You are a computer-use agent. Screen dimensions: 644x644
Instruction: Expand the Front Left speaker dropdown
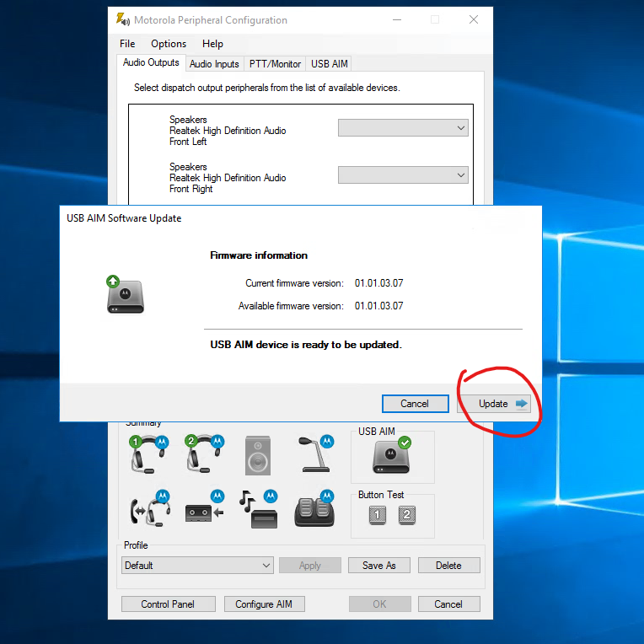click(x=403, y=128)
